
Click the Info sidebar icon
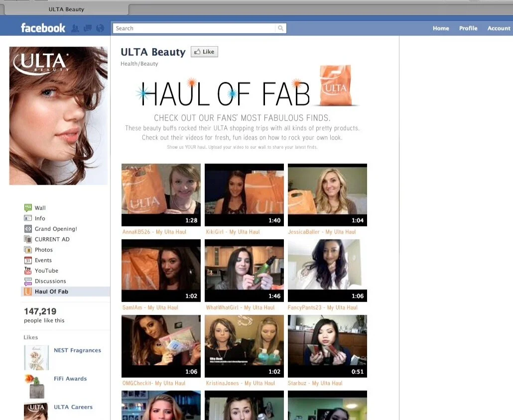(x=28, y=218)
